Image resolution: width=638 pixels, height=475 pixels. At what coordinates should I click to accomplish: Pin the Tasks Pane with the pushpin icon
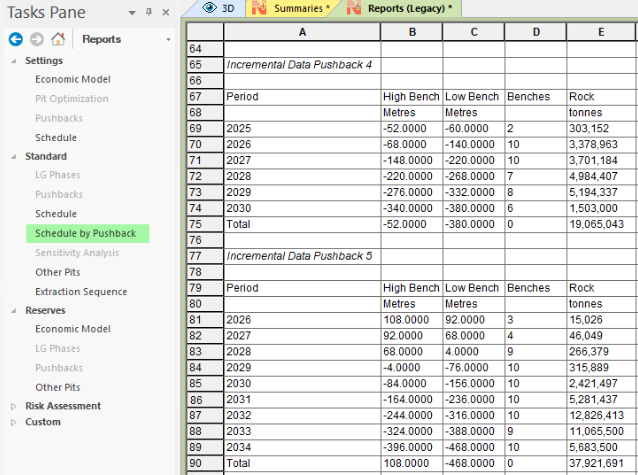pos(149,12)
